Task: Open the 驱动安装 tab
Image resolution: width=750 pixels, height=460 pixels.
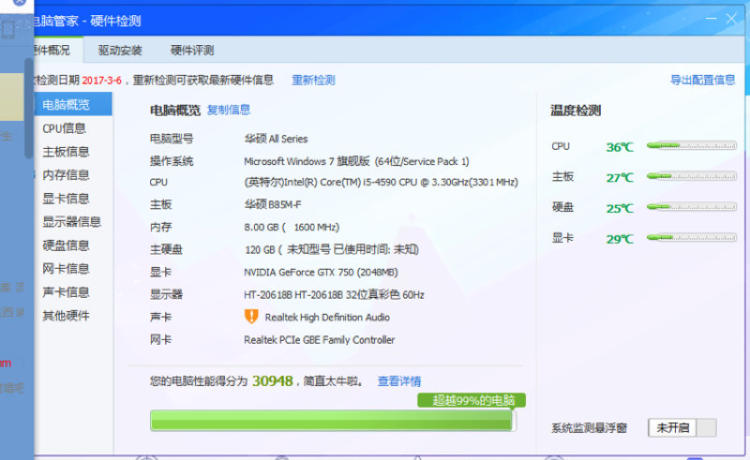Action: click(120, 50)
